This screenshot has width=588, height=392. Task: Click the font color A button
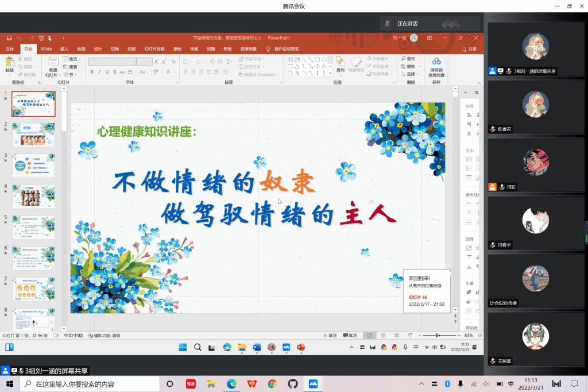coord(168,72)
